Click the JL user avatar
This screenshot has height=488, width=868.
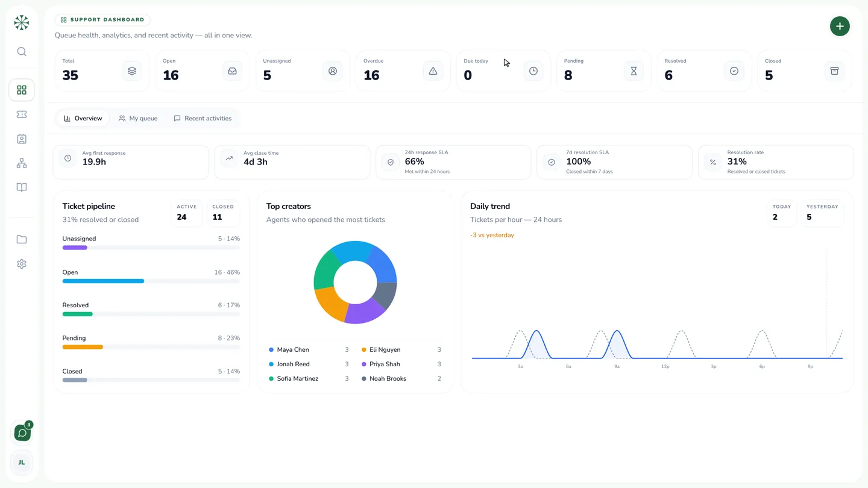pyautogui.click(x=22, y=463)
